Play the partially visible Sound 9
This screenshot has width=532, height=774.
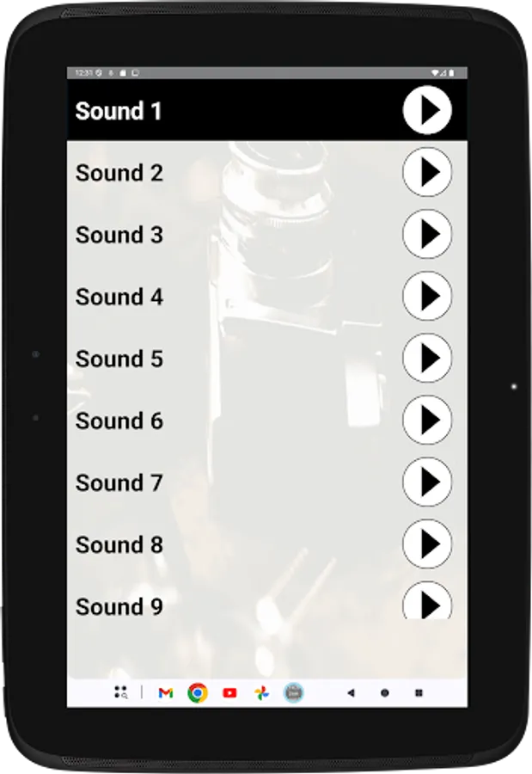pyautogui.click(x=427, y=600)
